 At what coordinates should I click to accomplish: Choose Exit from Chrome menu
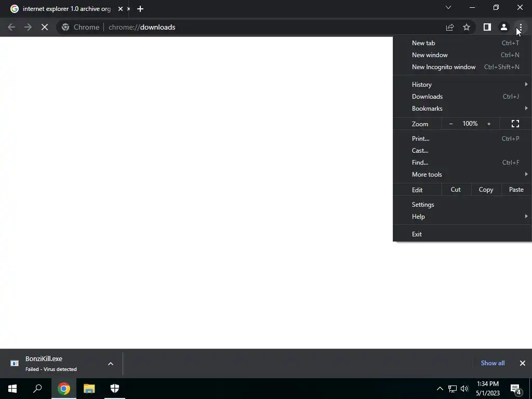(462, 234)
